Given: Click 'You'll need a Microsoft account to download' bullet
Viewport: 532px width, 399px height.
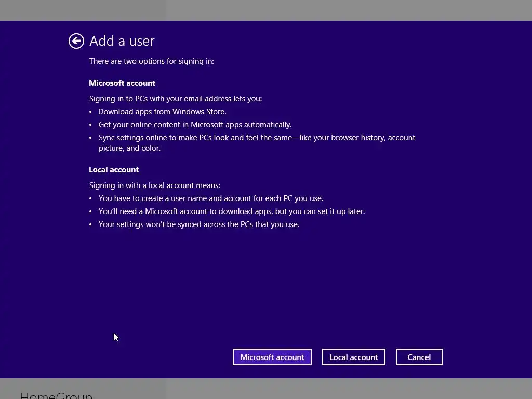Looking at the screenshot, I should pyautogui.click(x=232, y=211).
